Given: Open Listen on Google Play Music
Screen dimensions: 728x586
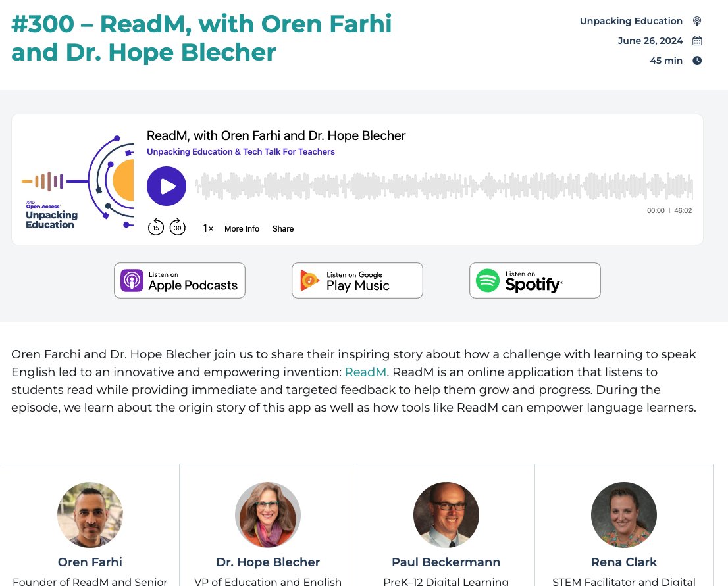Looking at the screenshot, I should 357,280.
